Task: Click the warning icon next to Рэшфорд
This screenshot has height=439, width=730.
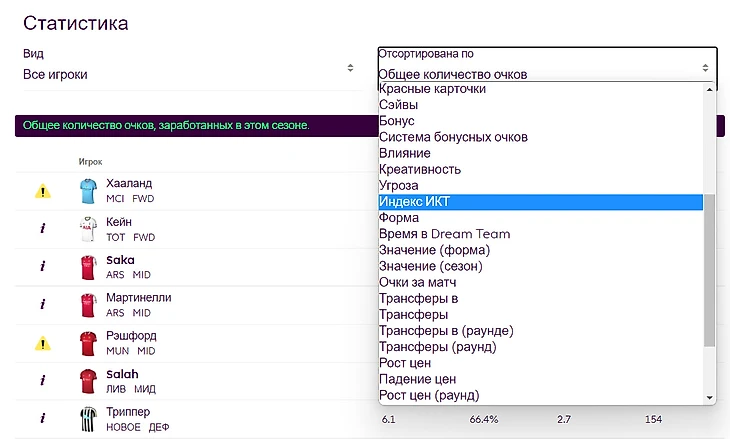Action: (42, 343)
